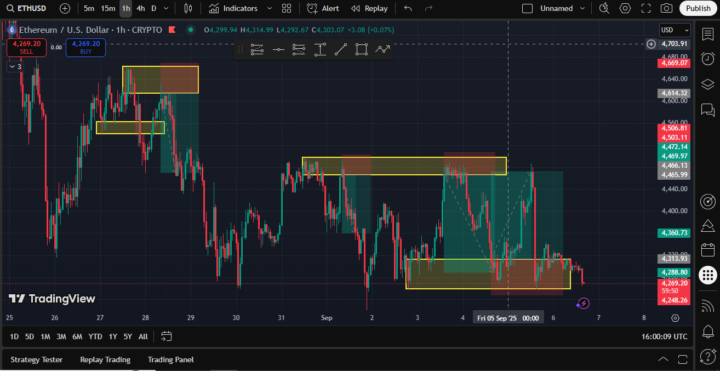Click the candlestick chart type icon

(x=187, y=8)
